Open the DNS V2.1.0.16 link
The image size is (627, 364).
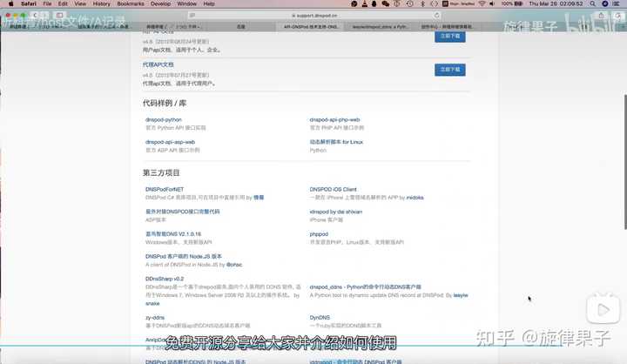(x=173, y=234)
